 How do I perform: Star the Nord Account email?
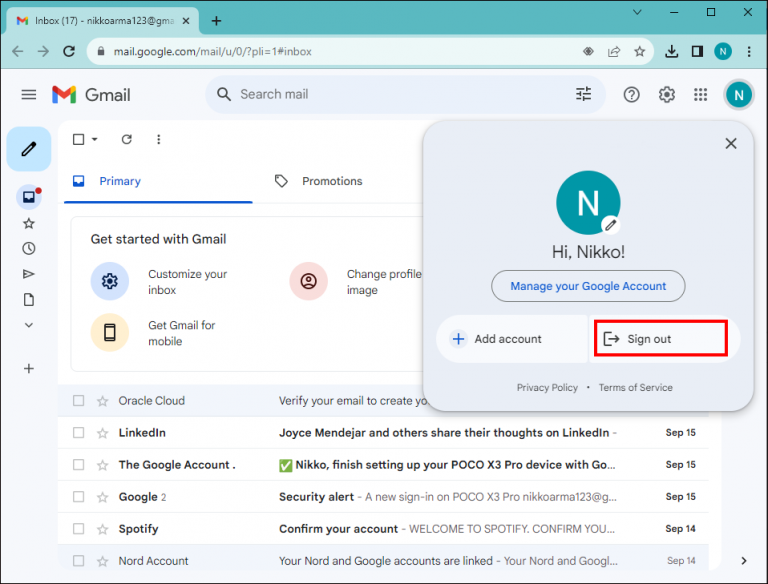[102, 561]
